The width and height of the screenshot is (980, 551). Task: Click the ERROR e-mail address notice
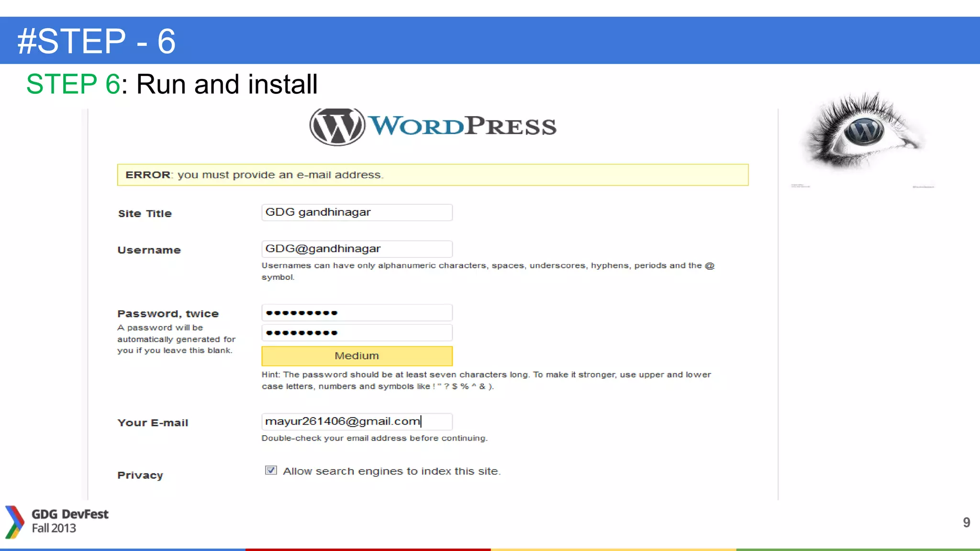433,175
